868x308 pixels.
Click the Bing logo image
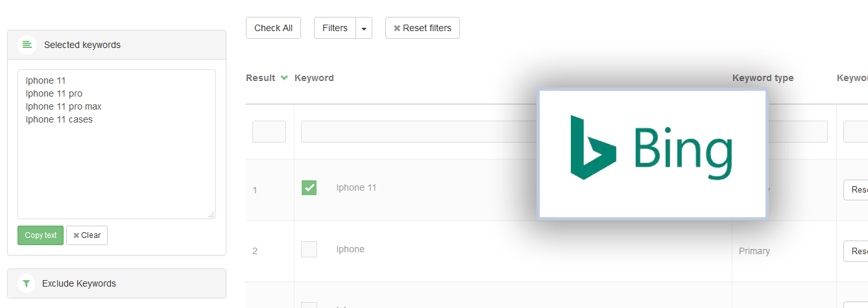click(x=652, y=153)
